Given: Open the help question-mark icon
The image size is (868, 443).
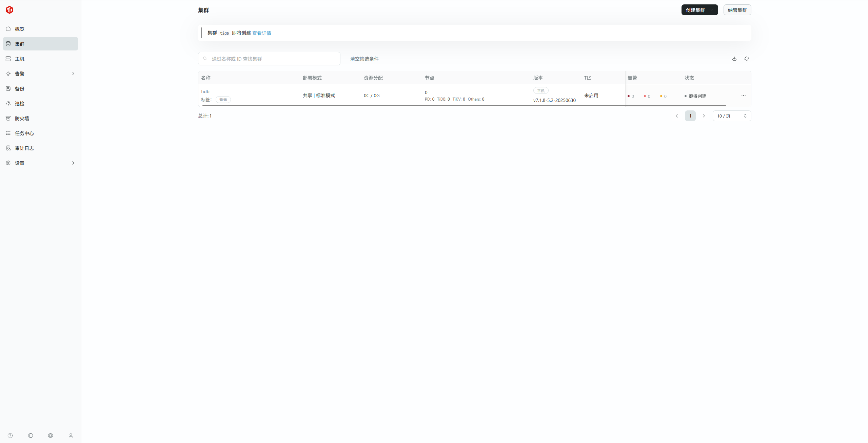Looking at the screenshot, I should pos(10,436).
